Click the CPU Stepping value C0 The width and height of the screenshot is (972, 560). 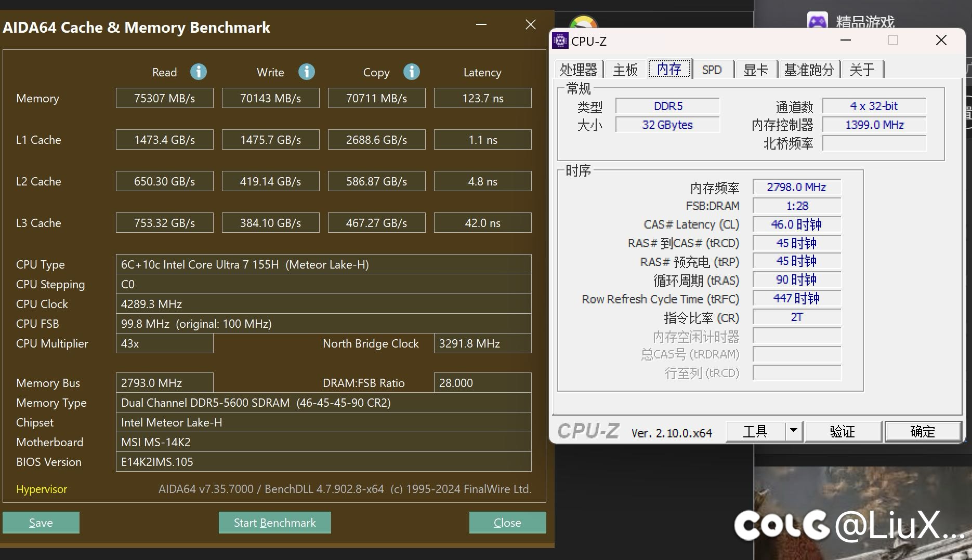click(x=324, y=284)
